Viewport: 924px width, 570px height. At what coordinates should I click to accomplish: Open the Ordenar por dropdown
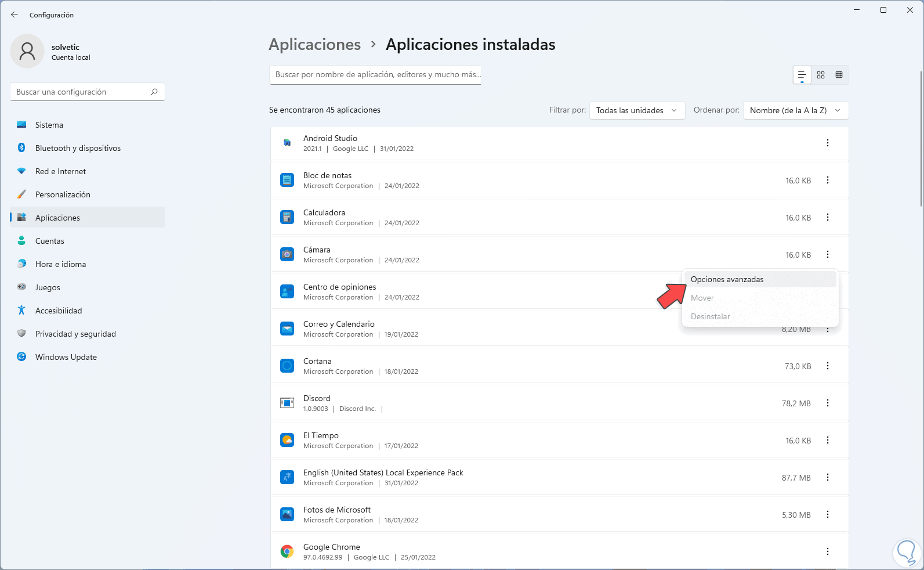coord(795,110)
